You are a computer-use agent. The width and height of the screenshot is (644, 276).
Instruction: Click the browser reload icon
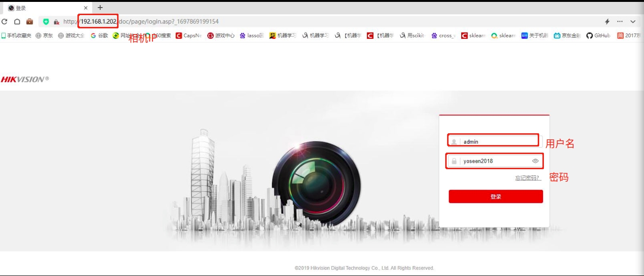[5, 22]
